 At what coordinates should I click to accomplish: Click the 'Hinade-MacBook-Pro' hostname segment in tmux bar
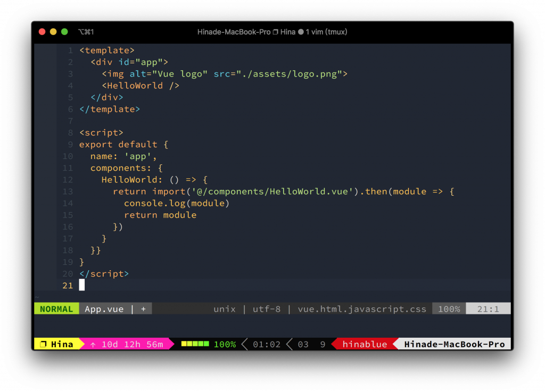(x=455, y=344)
